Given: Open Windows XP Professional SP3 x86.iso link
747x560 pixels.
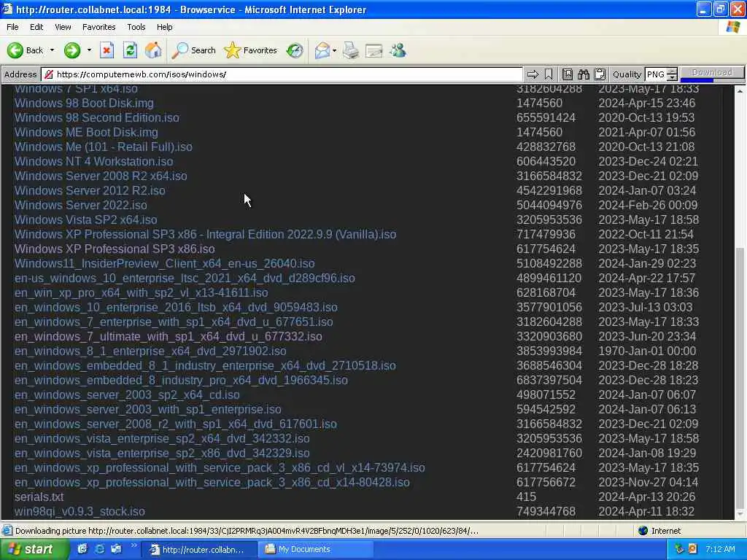Looking at the screenshot, I should tap(115, 249).
